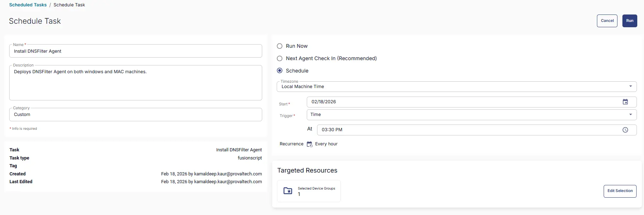Select the Schedule radio button
Screen dimensions: 644x215
pyautogui.click(x=280, y=71)
